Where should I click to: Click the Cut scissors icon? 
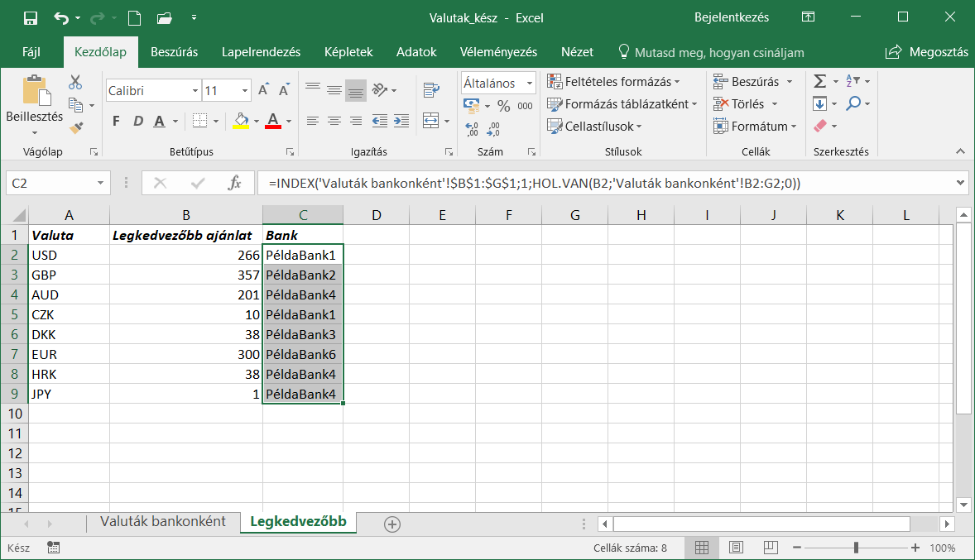[76, 82]
